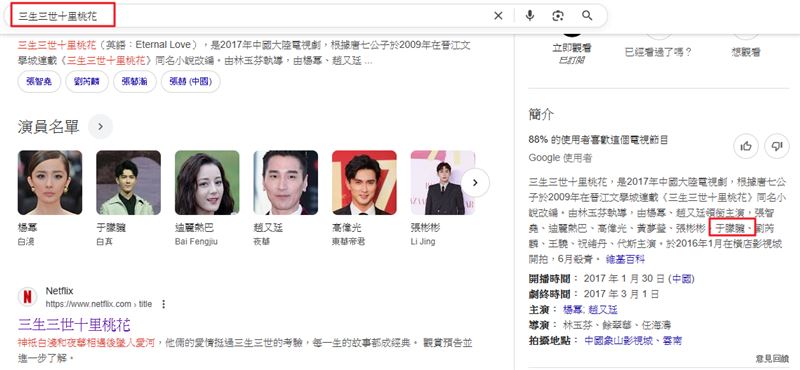This screenshot has width=800, height=370.
Task: Clear the search query with the X icon
Action: click(x=498, y=16)
